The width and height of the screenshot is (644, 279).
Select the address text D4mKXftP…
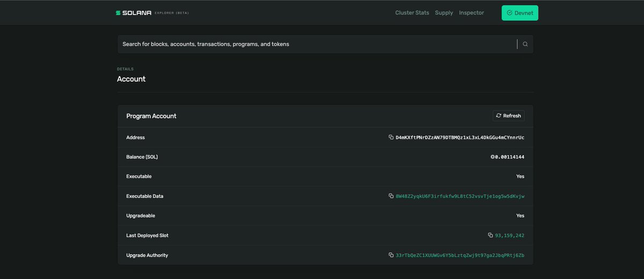(460, 138)
